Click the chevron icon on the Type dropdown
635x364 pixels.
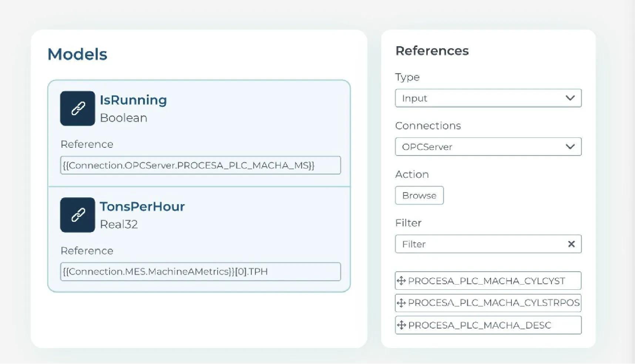pyautogui.click(x=570, y=98)
